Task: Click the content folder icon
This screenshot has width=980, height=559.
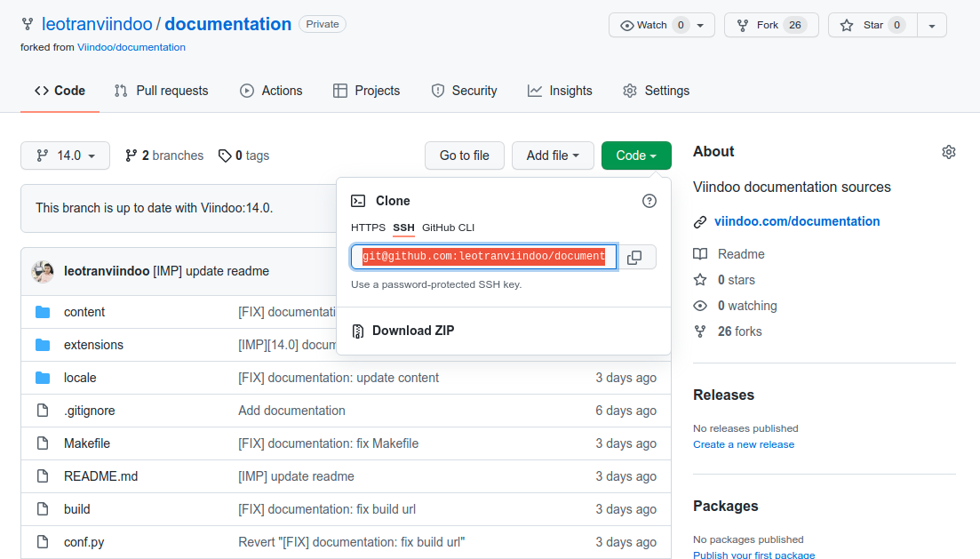Action: click(43, 312)
